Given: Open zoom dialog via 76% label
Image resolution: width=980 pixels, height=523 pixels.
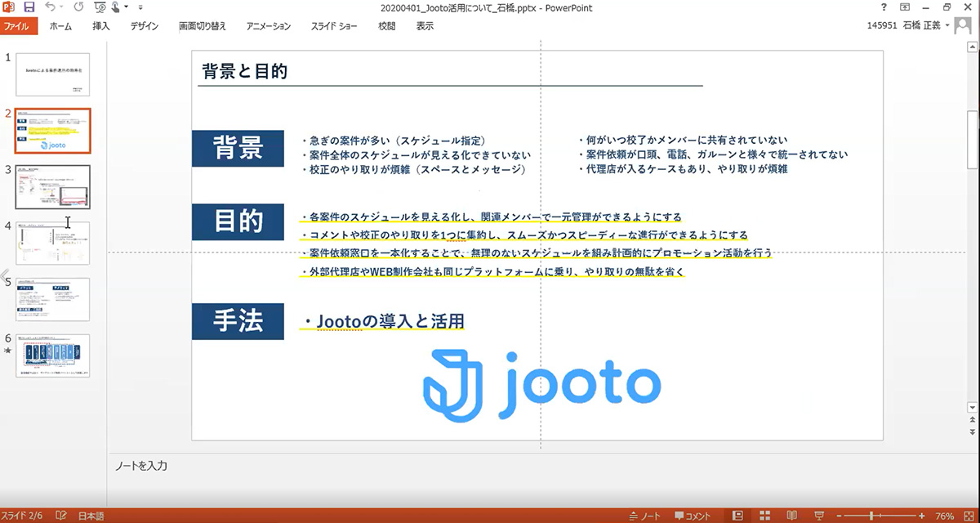Looking at the screenshot, I should (944, 516).
